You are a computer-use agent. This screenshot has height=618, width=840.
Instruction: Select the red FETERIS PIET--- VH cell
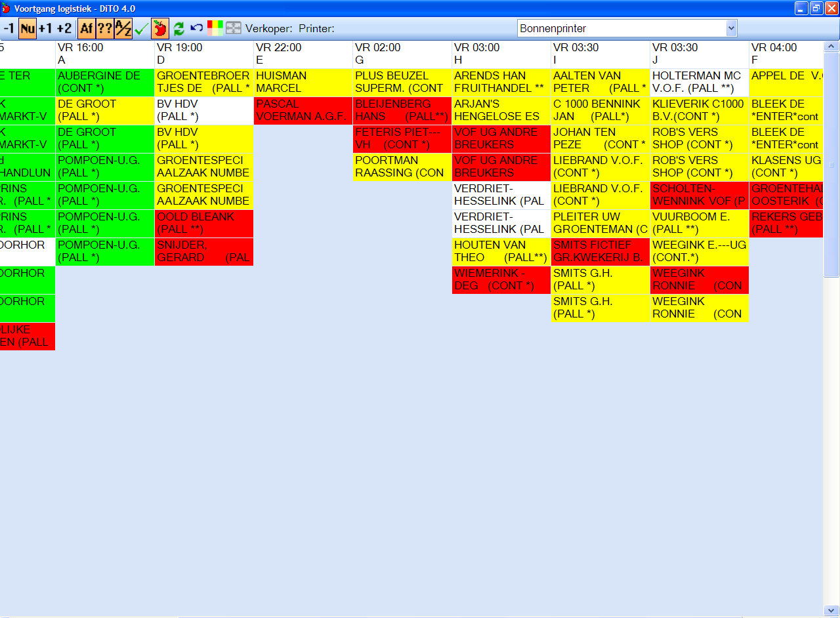pyautogui.click(x=402, y=138)
